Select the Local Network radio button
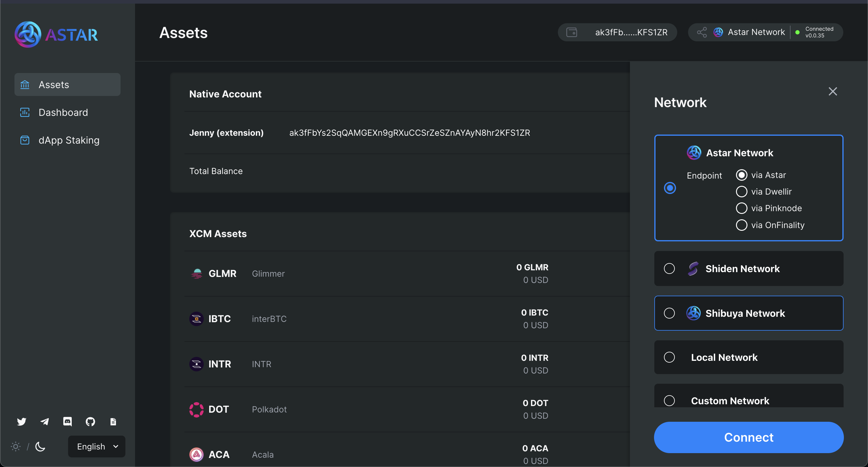 click(669, 357)
